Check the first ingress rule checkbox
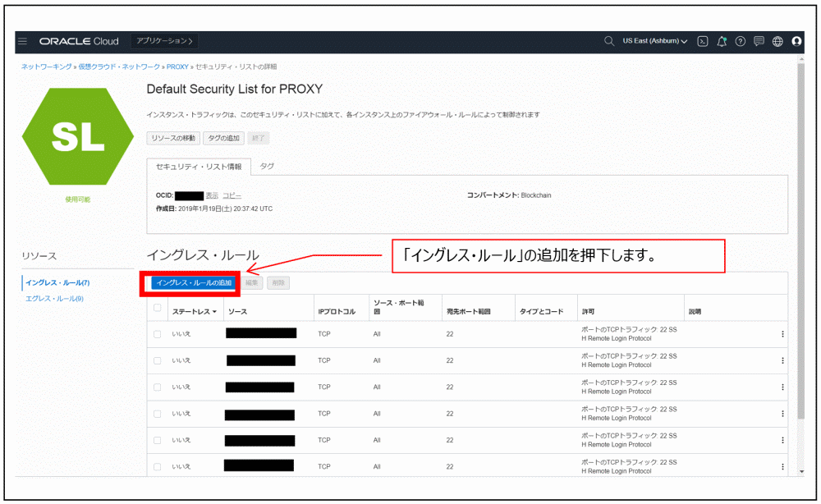This screenshot has width=821, height=504. coord(157,334)
